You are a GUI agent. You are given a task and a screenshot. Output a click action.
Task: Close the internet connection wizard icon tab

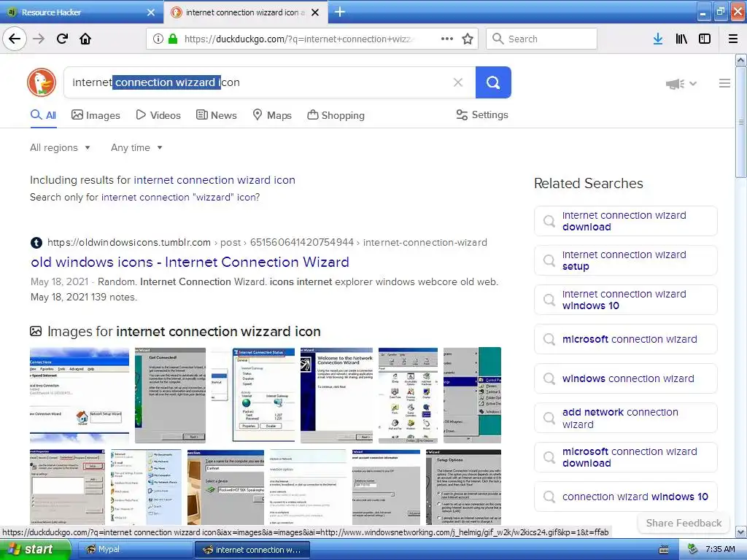click(315, 12)
